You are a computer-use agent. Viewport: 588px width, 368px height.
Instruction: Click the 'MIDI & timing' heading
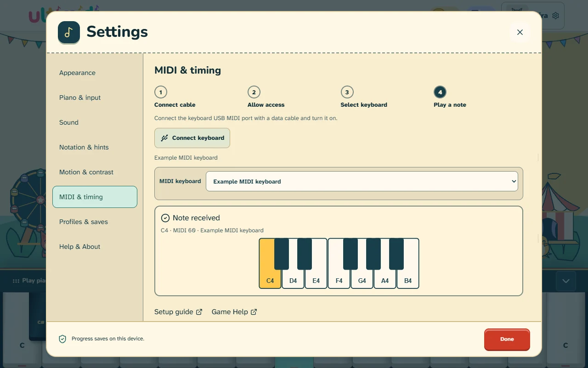point(187,70)
